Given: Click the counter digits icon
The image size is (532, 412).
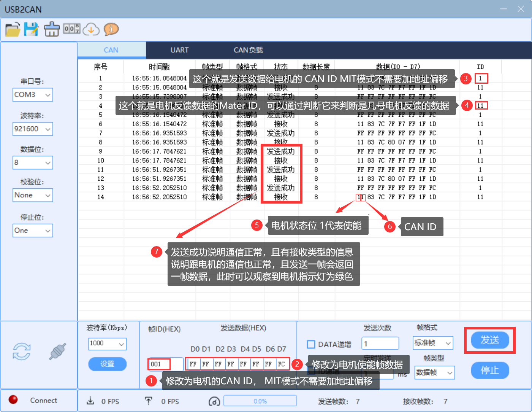Looking at the screenshot, I should click(x=72, y=29).
